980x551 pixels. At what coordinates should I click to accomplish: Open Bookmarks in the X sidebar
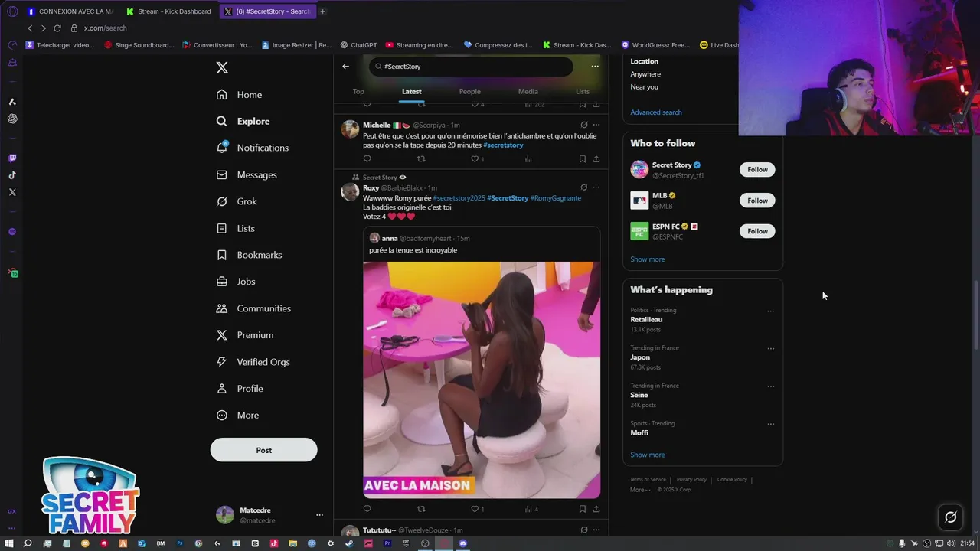[250, 255]
